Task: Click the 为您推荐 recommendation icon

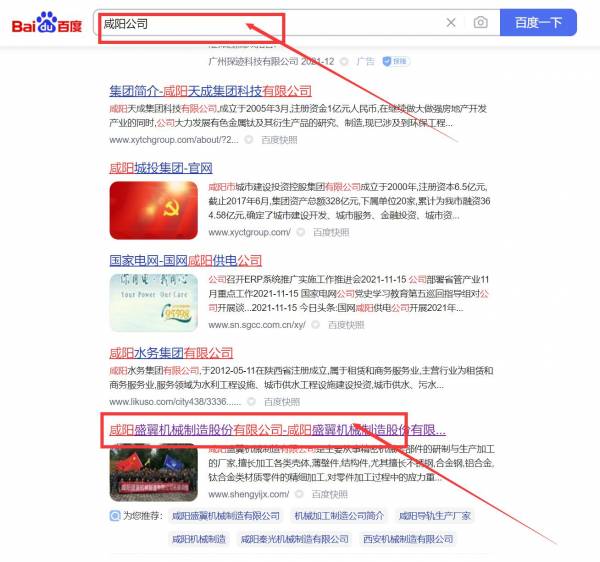Action: pyautogui.click(x=115, y=516)
